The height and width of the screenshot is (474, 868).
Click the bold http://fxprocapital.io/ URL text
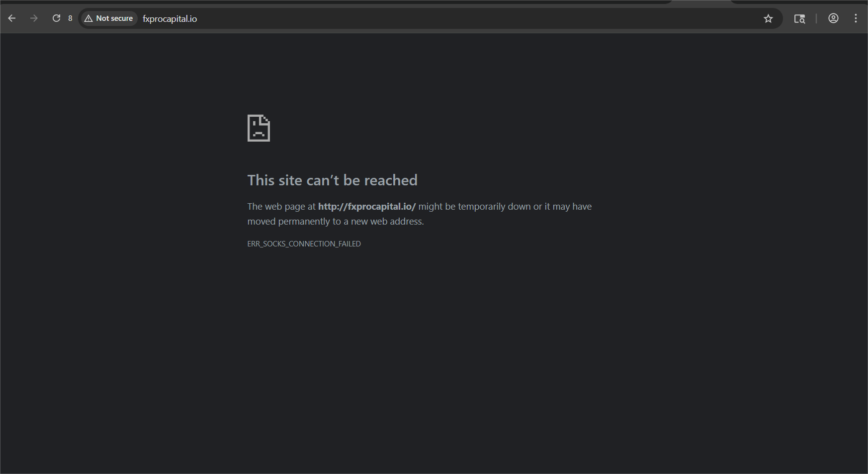tap(366, 207)
